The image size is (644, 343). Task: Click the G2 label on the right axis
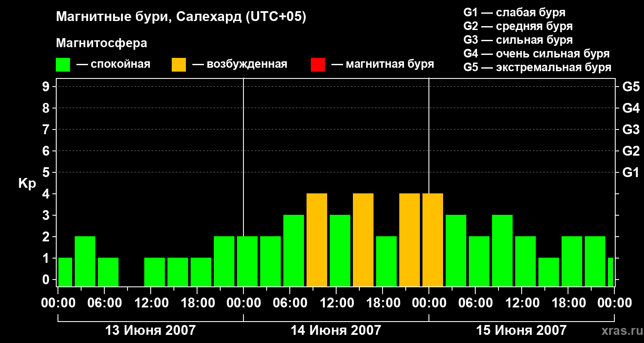(x=631, y=151)
